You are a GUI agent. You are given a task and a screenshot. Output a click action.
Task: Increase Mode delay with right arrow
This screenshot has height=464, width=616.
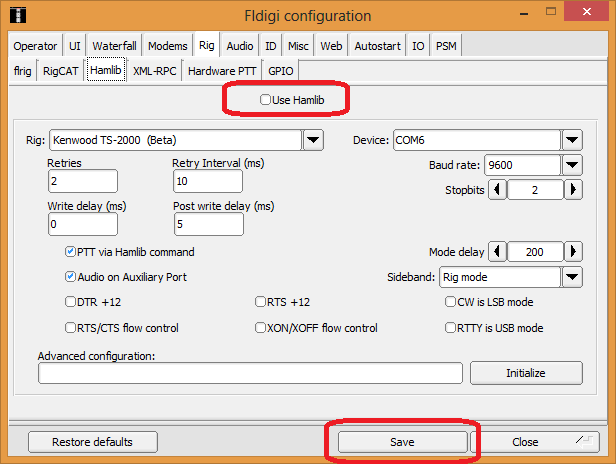[x=573, y=252]
